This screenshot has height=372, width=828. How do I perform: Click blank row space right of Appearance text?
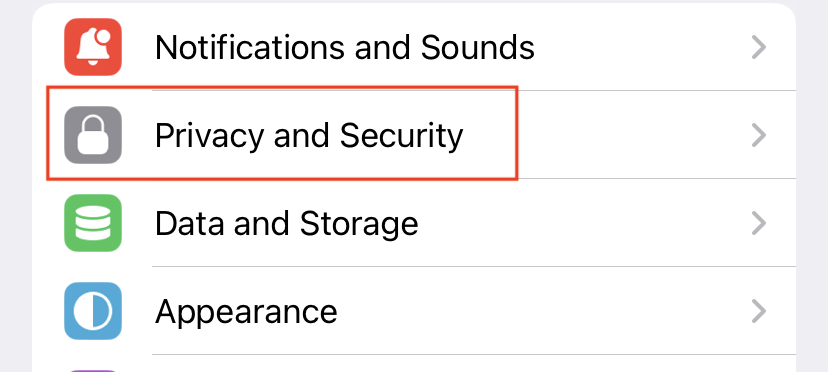tap(544, 311)
